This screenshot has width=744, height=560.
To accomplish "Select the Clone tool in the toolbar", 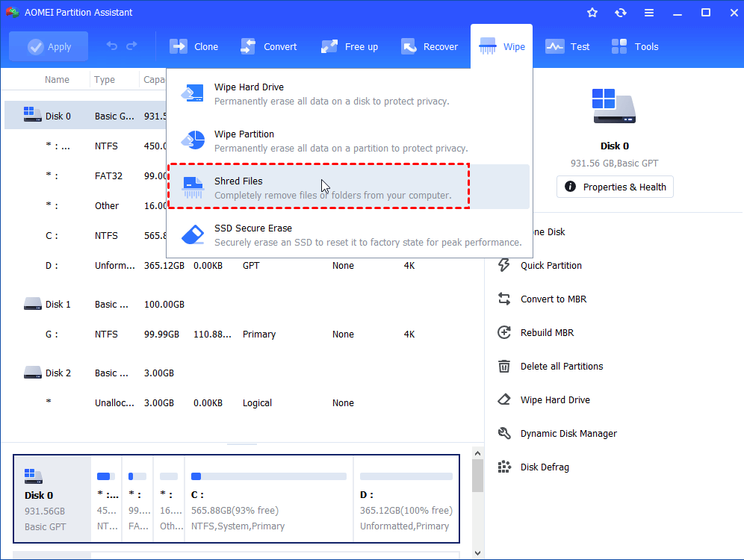I will pyautogui.click(x=193, y=46).
